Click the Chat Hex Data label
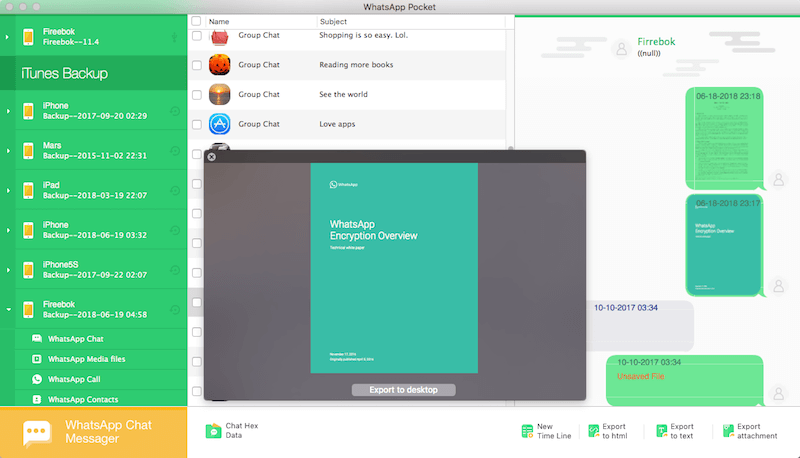This screenshot has width=800, height=458. point(242,430)
